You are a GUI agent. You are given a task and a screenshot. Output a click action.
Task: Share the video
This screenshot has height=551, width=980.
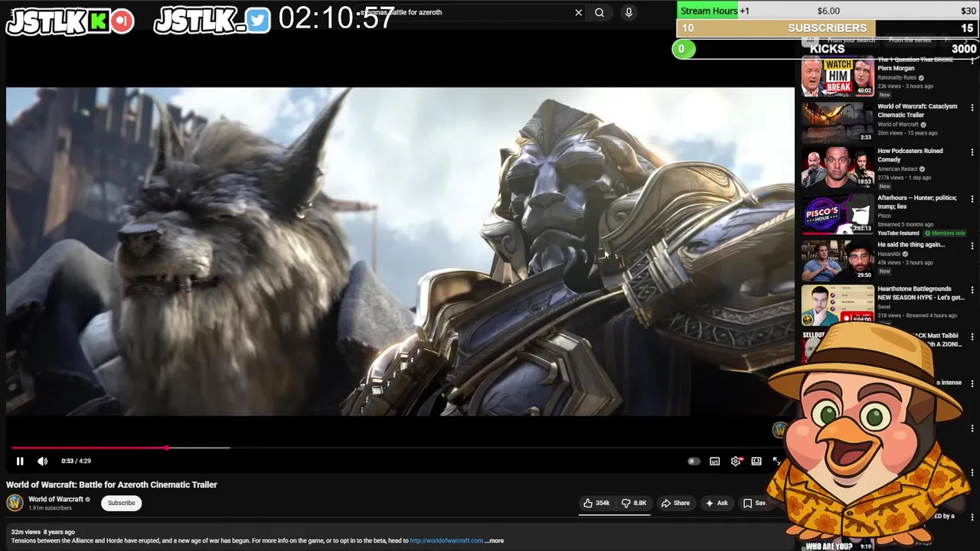coord(675,503)
